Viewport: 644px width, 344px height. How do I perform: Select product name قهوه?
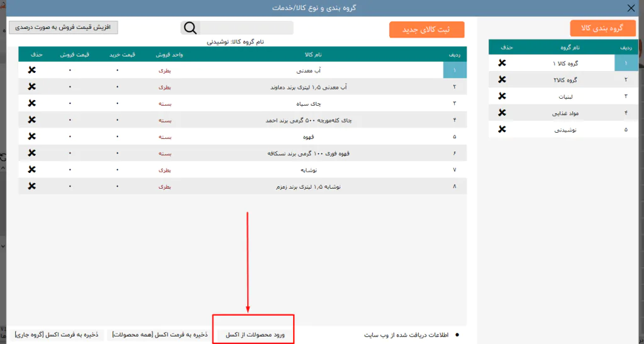tap(308, 136)
